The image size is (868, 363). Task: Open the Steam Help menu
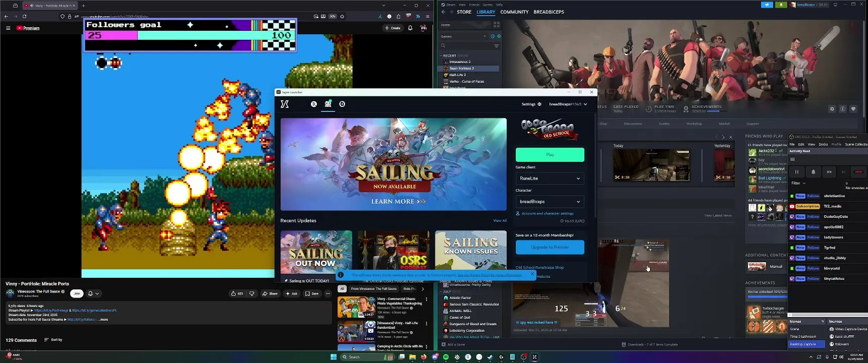pyautogui.click(x=499, y=5)
